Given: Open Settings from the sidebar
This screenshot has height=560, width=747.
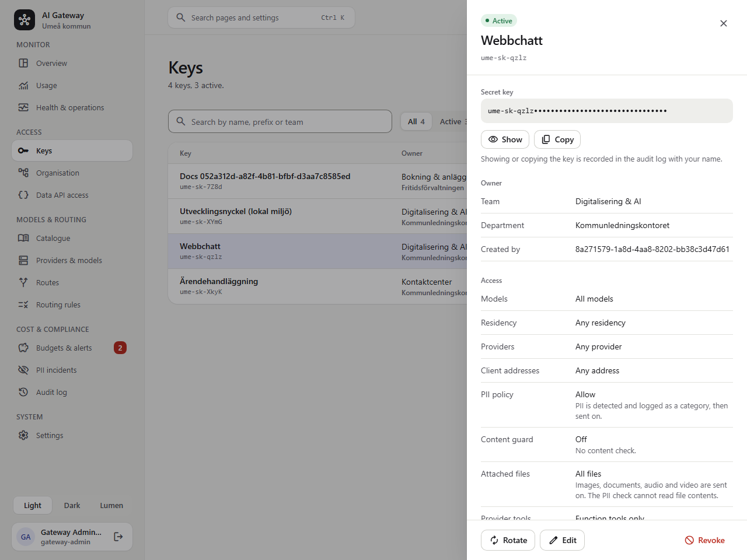Looking at the screenshot, I should [72, 435].
